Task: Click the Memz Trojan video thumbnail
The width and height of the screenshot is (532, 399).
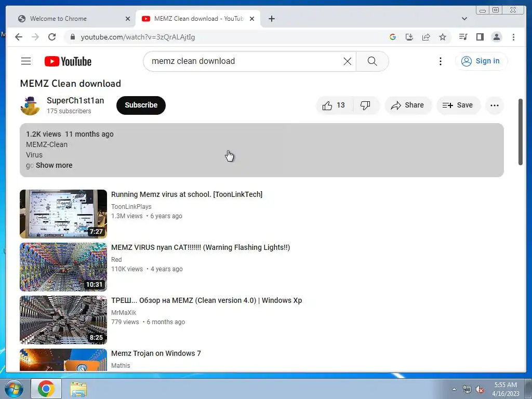Action: 63,360
